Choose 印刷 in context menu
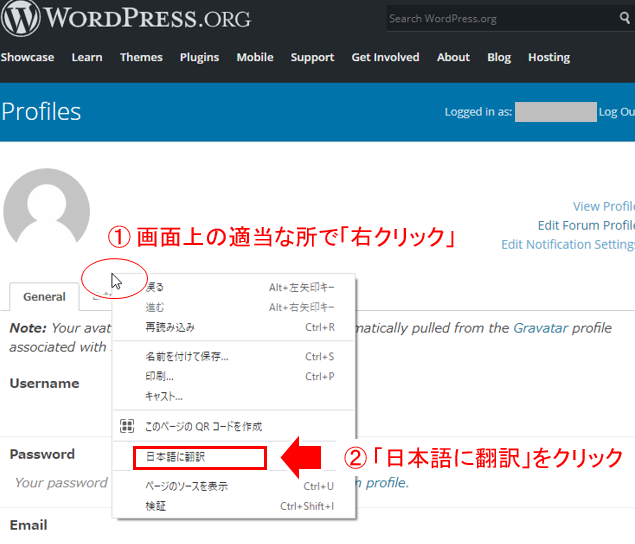 (234, 376)
